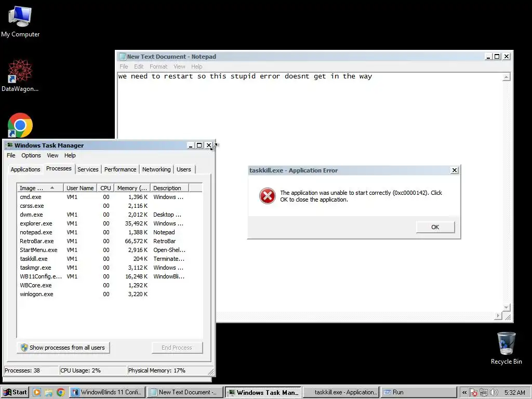Screen dimensions: 532x399
Task: Open the media player quick launch icon
Action: [x=37, y=392]
